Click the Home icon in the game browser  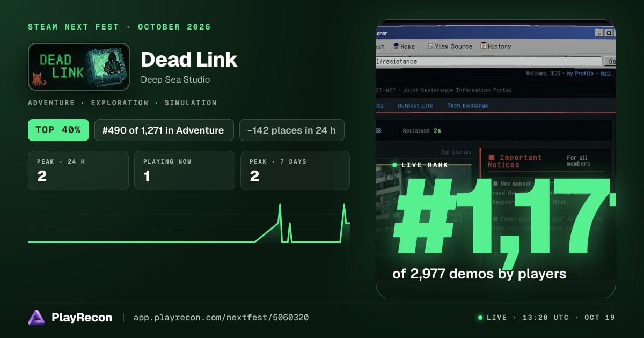[x=396, y=46]
